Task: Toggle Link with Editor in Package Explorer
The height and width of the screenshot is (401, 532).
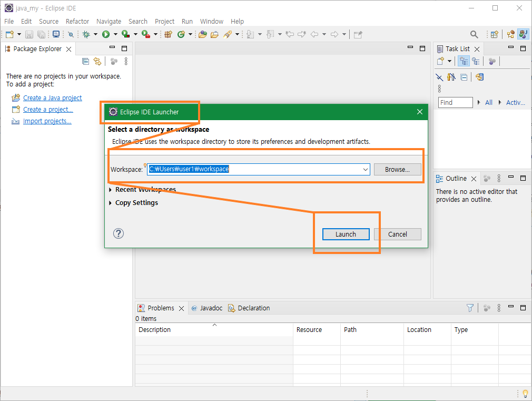Action: 97,62
